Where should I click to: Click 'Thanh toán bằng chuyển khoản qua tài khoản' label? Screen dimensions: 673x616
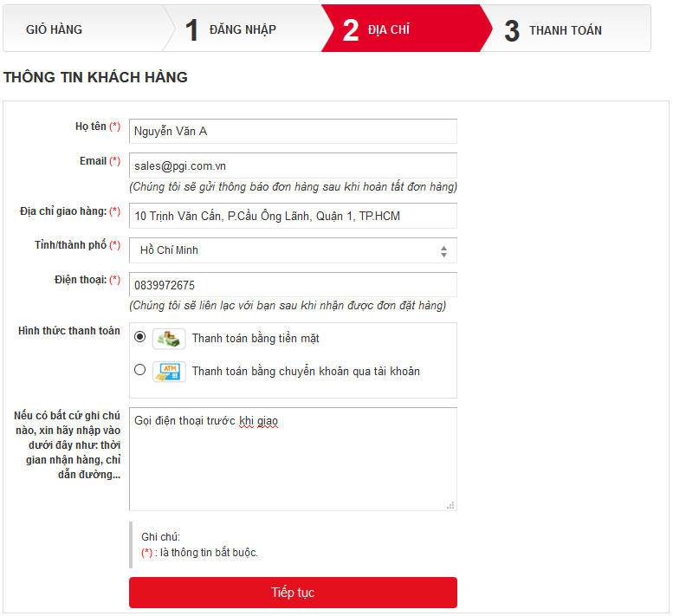coord(306,372)
